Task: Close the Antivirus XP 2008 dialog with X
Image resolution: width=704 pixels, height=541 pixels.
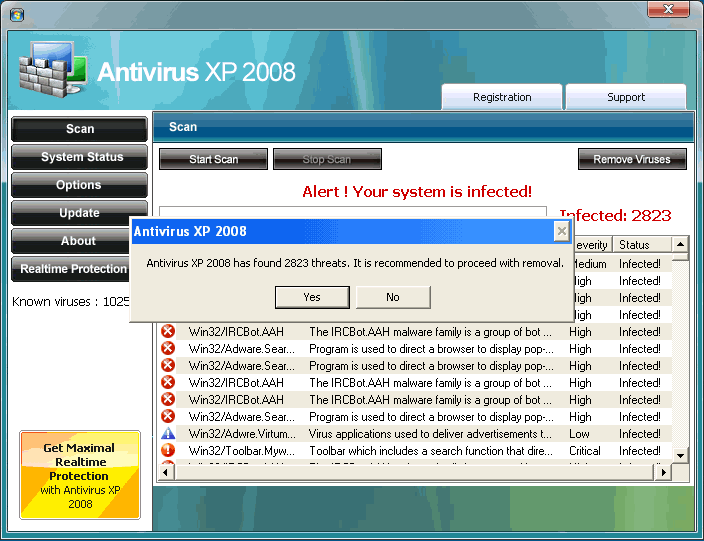Action: (561, 231)
